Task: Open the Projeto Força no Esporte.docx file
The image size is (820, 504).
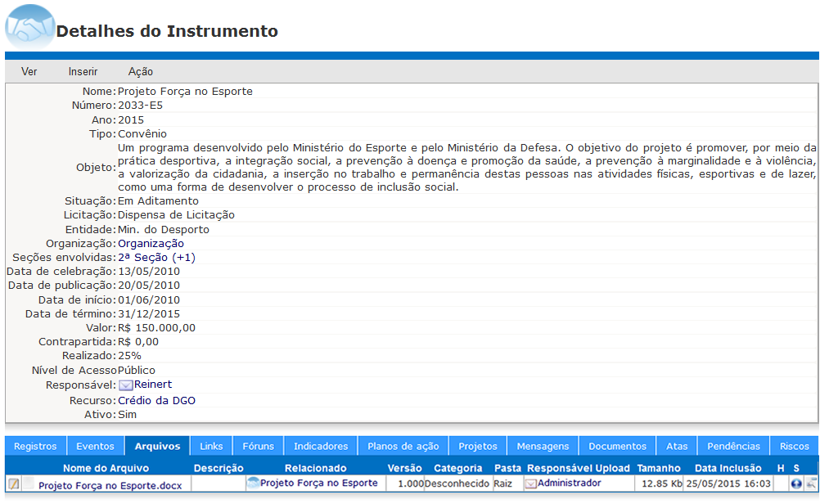Action: point(110,486)
